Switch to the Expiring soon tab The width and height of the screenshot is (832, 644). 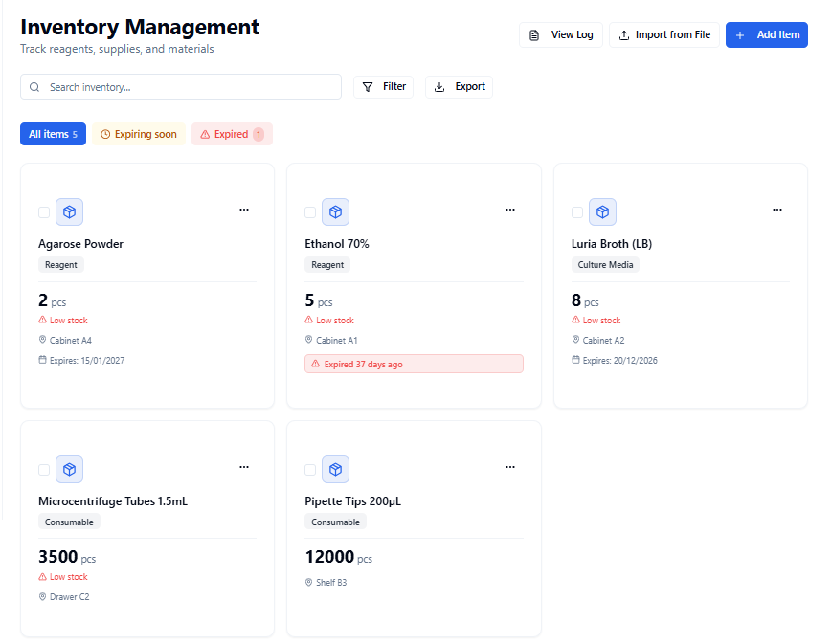click(x=139, y=134)
